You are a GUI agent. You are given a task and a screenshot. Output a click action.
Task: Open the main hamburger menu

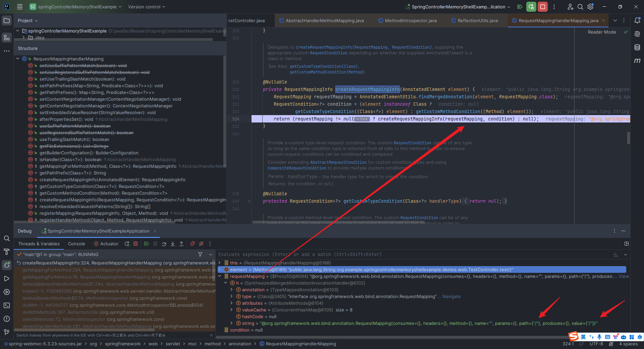pyautogui.click(x=20, y=7)
